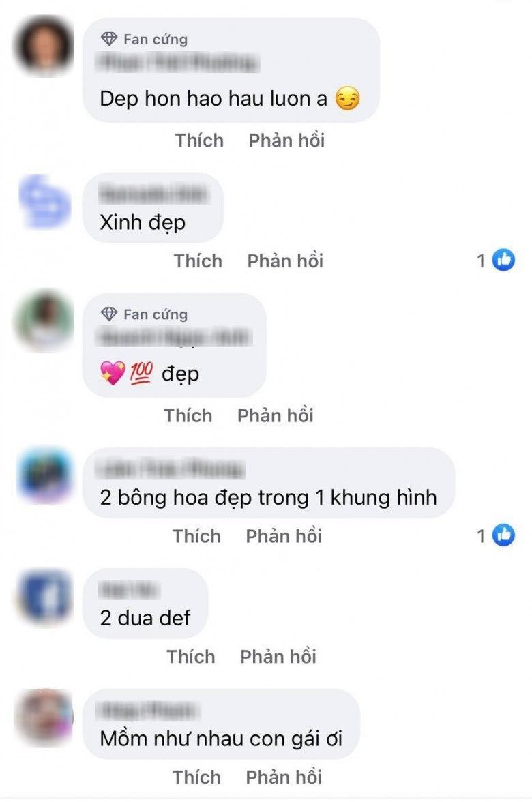Reply to 'Dep hon hao hau luon a' comment
This screenshot has height=802, width=532.
pos(286,140)
